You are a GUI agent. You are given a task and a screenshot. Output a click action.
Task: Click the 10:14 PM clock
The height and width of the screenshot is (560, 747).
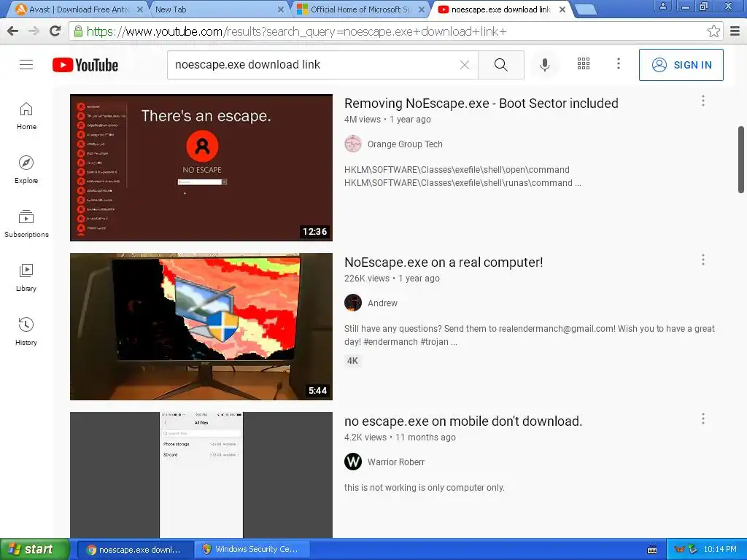coord(720,550)
